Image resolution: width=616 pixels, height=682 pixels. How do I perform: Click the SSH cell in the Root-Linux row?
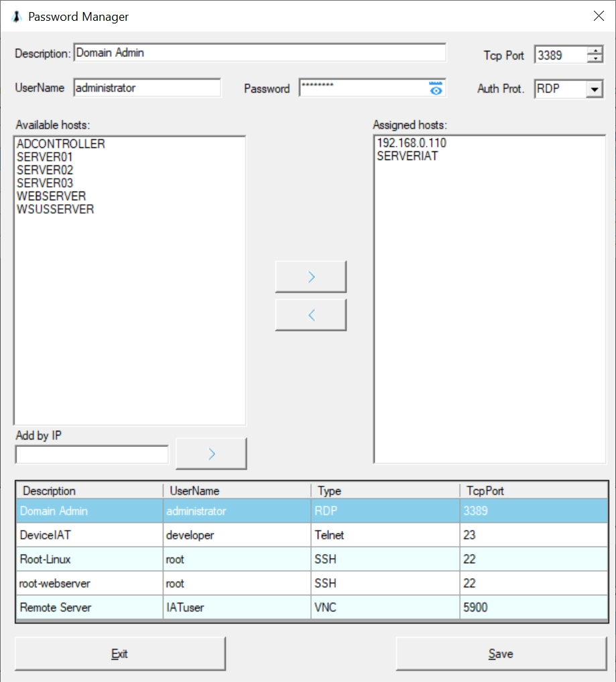(385, 559)
